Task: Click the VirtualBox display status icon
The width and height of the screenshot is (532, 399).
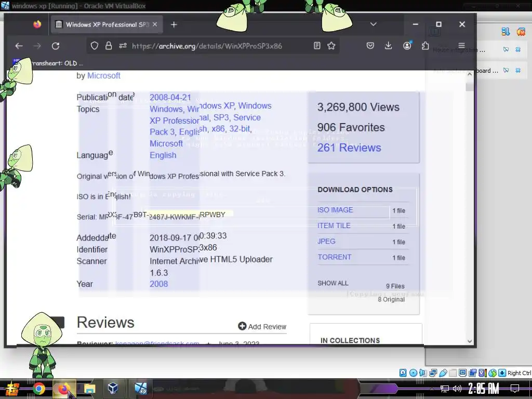Action: point(462,373)
